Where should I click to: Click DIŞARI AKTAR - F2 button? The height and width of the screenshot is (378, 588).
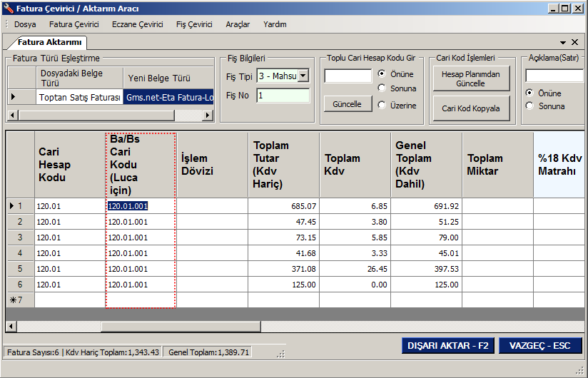coord(447,345)
